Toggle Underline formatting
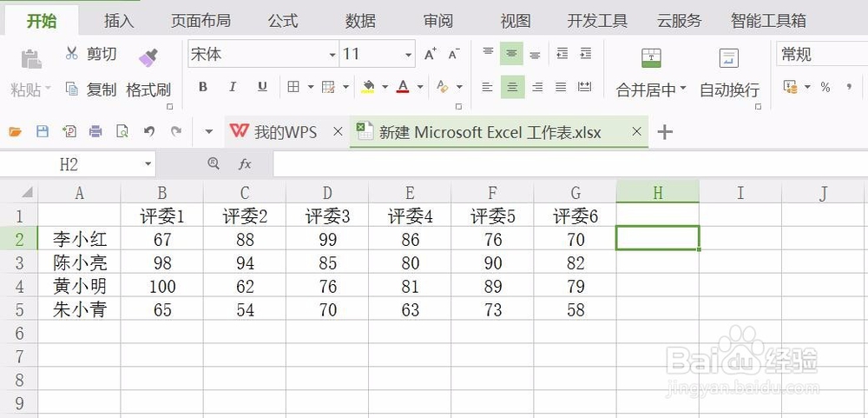 pyautogui.click(x=262, y=87)
